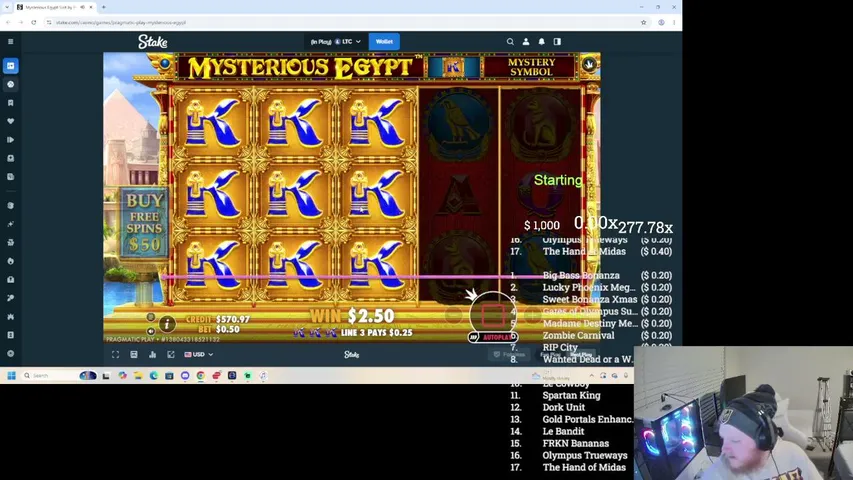Viewport: 853px width, 480px height.
Task: Toggle the game sound speaker icon
Action: point(151,331)
